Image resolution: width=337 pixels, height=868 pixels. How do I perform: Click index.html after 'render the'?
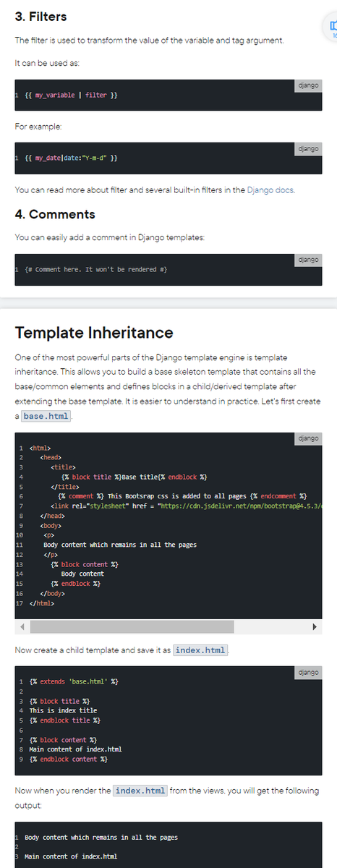click(x=140, y=790)
